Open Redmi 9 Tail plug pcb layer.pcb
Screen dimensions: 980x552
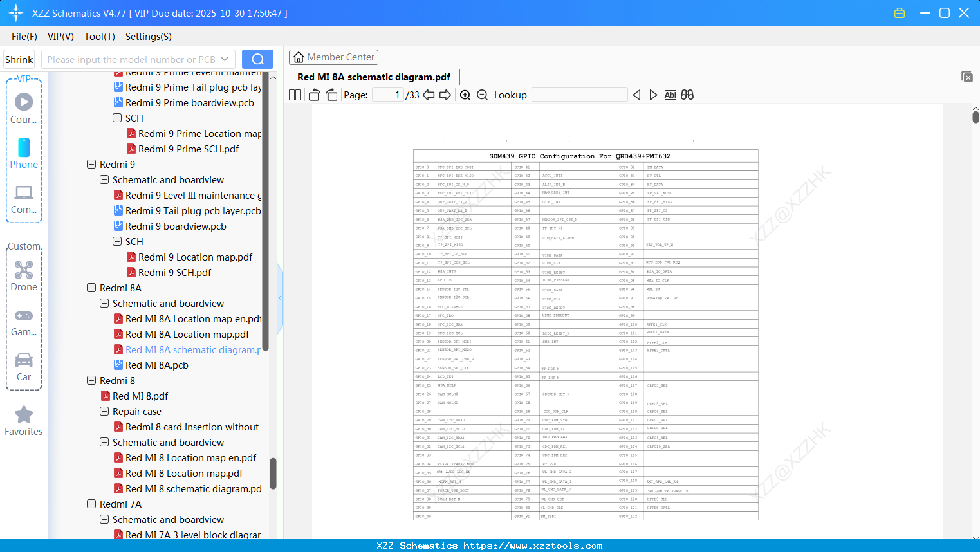187,211
